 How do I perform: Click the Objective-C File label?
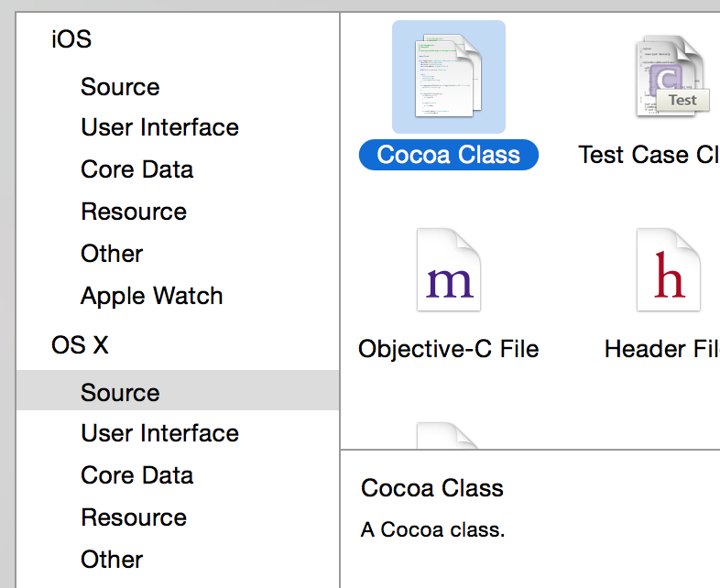(449, 349)
